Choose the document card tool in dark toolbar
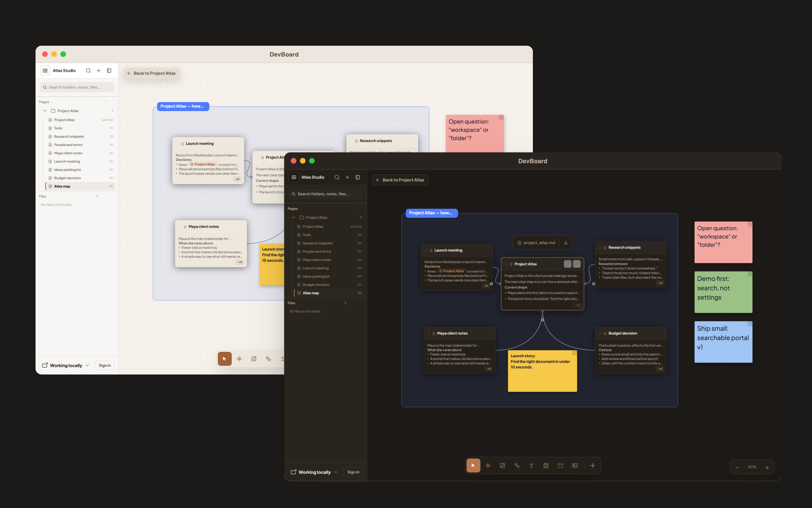This screenshot has width=812, height=508. 546,466
